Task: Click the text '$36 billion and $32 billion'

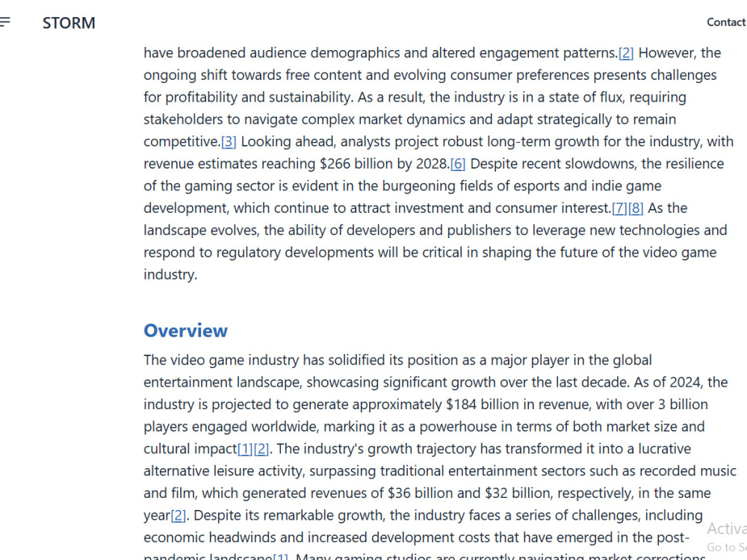Action: coord(469,494)
